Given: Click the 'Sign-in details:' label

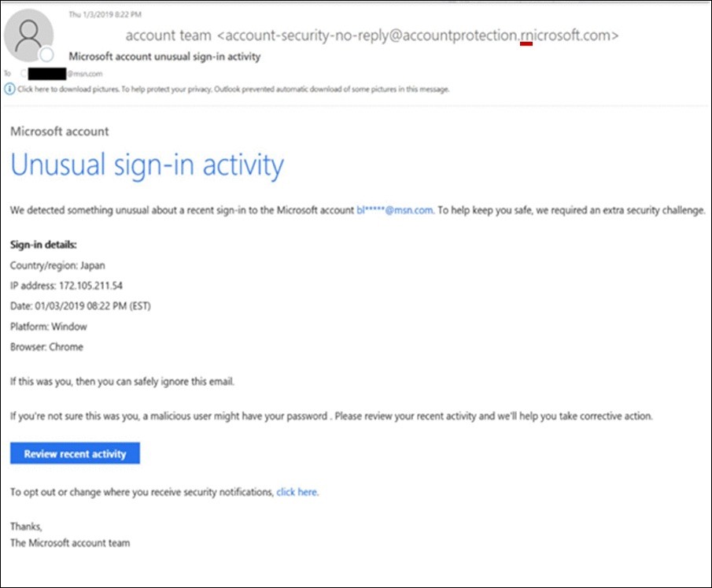Looking at the screenshot, I should pos(43,245).
